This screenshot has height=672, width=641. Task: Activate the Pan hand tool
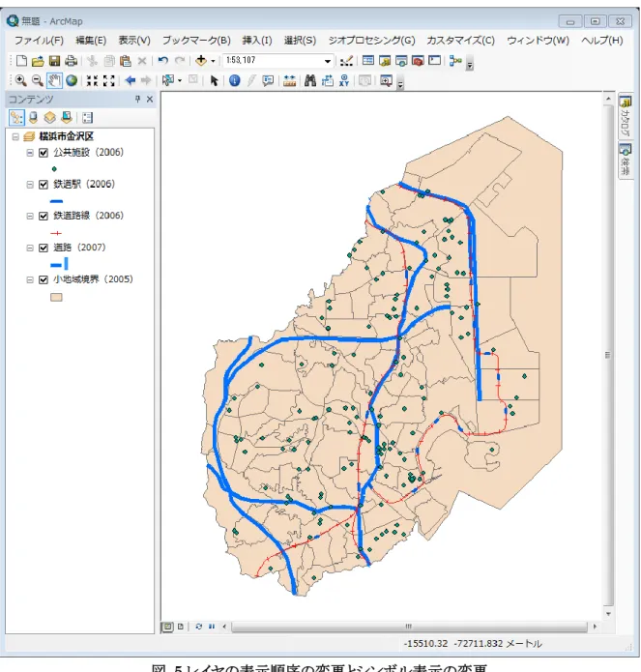(54, 80)
